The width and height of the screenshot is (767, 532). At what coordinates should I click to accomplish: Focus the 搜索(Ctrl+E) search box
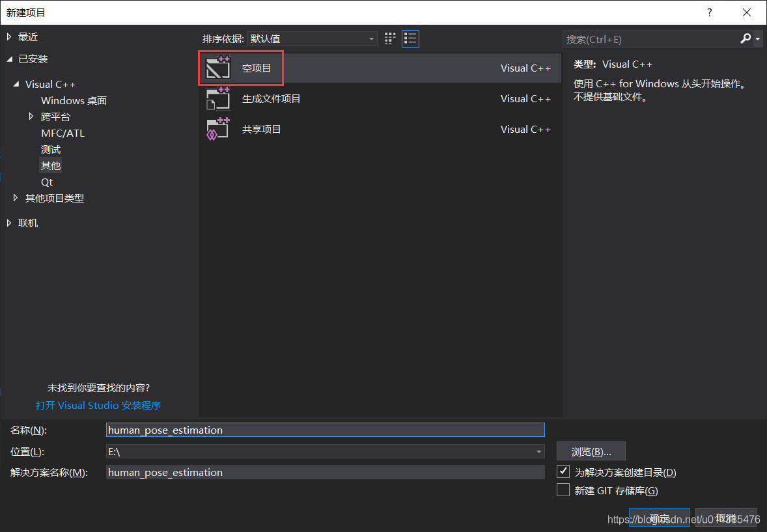[652, 39]
